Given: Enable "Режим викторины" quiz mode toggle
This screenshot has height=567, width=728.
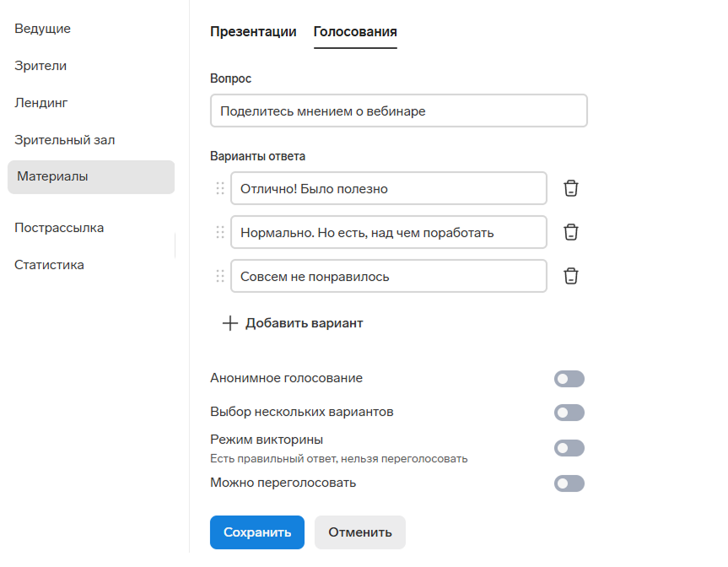Looking at the screenshot, I should 569,448.
